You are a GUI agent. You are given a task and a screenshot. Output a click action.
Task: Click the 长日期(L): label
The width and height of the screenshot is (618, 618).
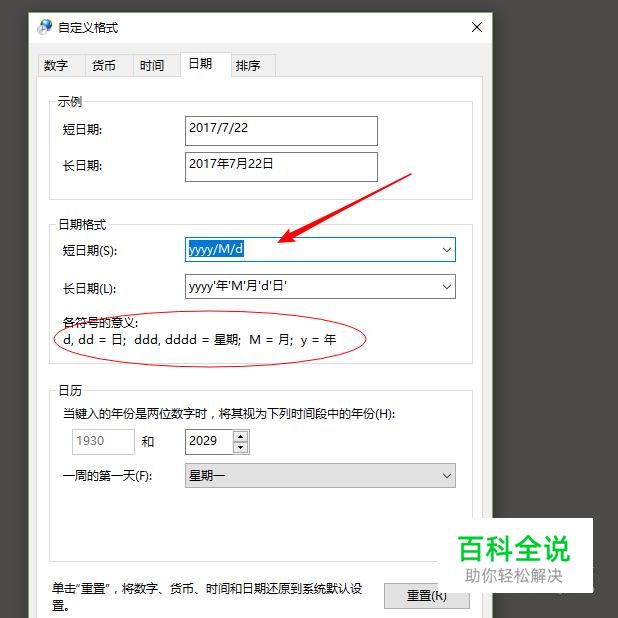[89, 288]
